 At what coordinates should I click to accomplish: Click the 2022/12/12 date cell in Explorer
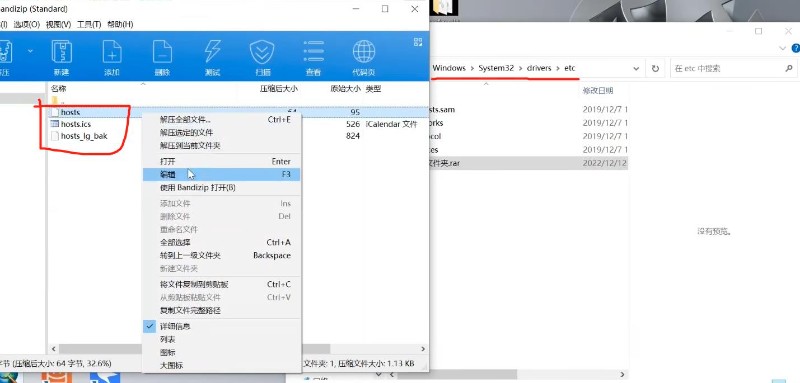(605, 163)
